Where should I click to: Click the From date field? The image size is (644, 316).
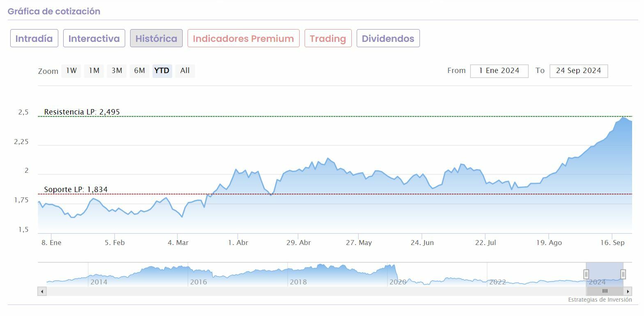499,71
